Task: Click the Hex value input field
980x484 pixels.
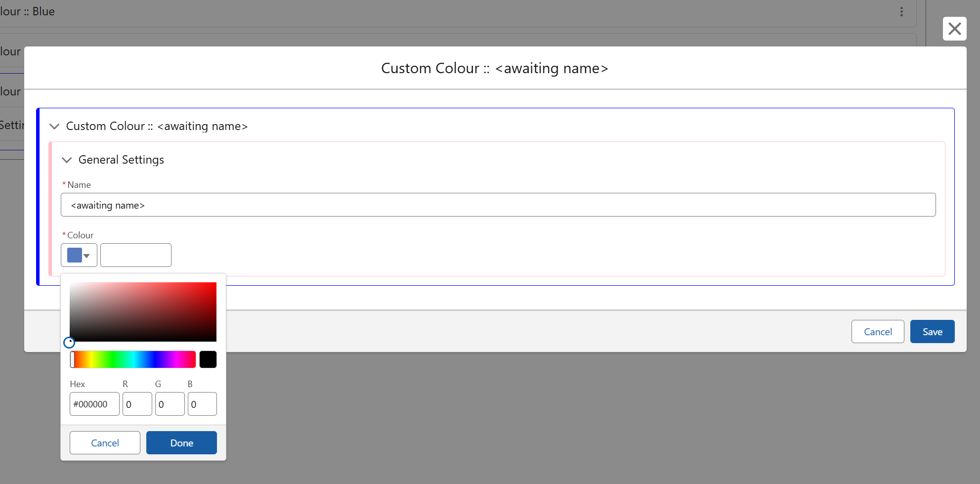Action: 94,404
